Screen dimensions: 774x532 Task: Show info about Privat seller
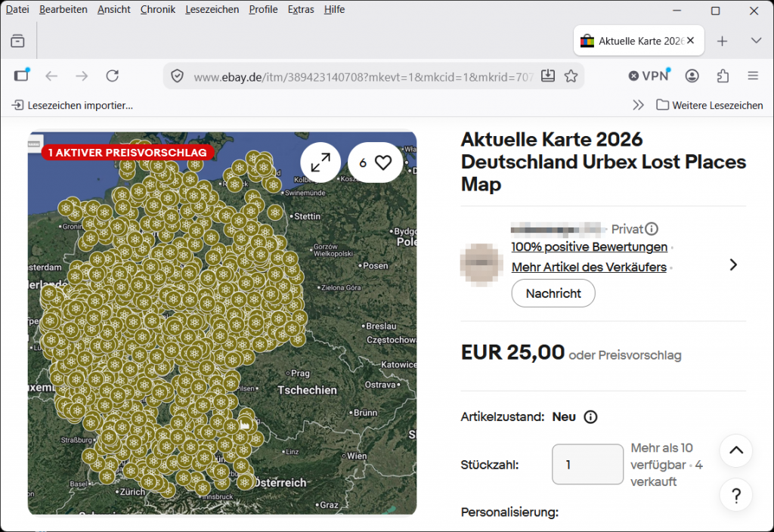[x=652, y=229]
